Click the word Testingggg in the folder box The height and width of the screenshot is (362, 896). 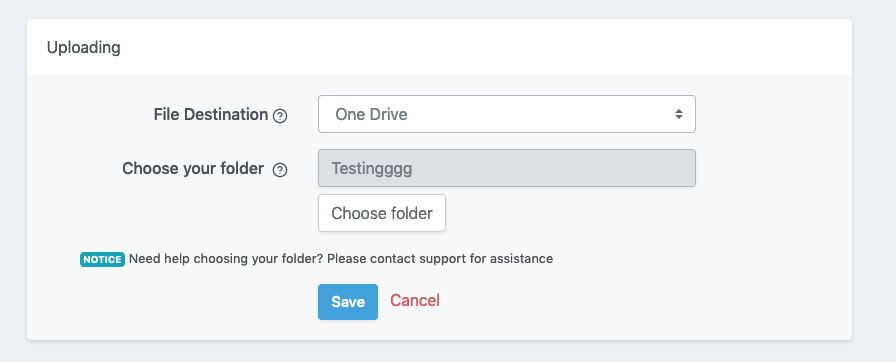(372, 169)
